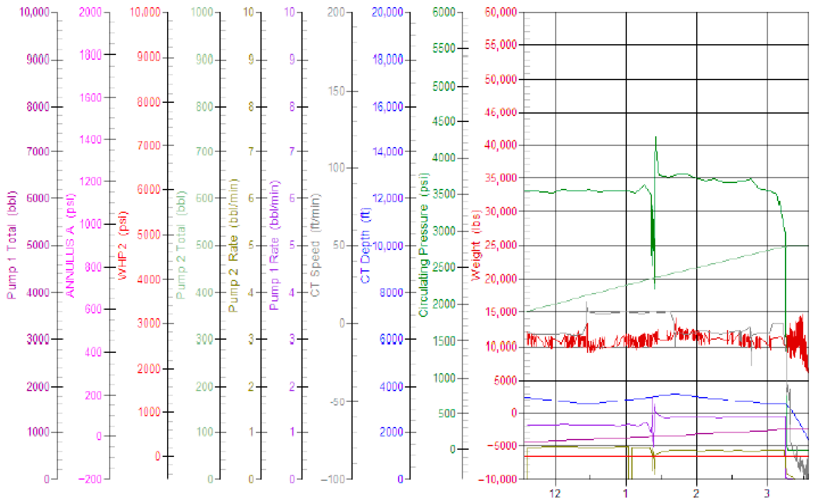Click the Circulating Pressure (psi) axis title
This screenshot has width=814, height=504.
click(423, 245)
